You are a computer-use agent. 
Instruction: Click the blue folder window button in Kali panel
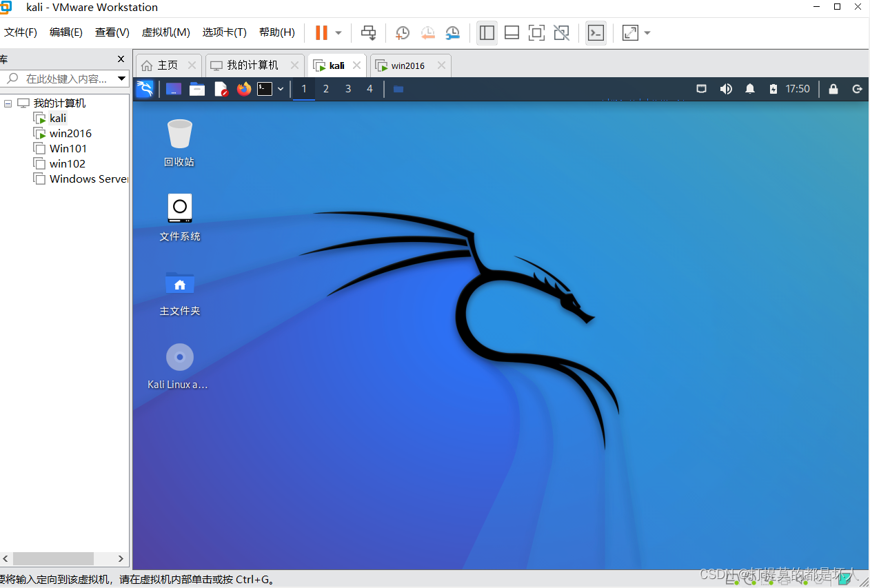[398, 89]
